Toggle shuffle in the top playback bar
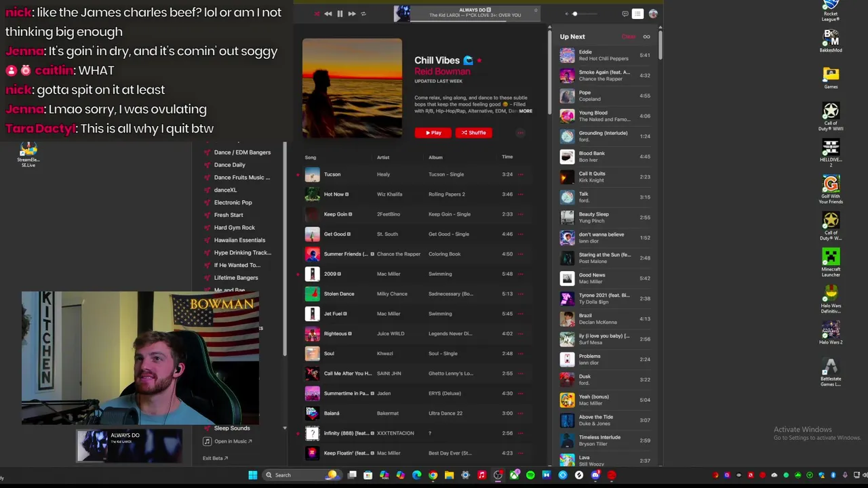Viewport: 868px width, 488px height. (x=317, y=14)
